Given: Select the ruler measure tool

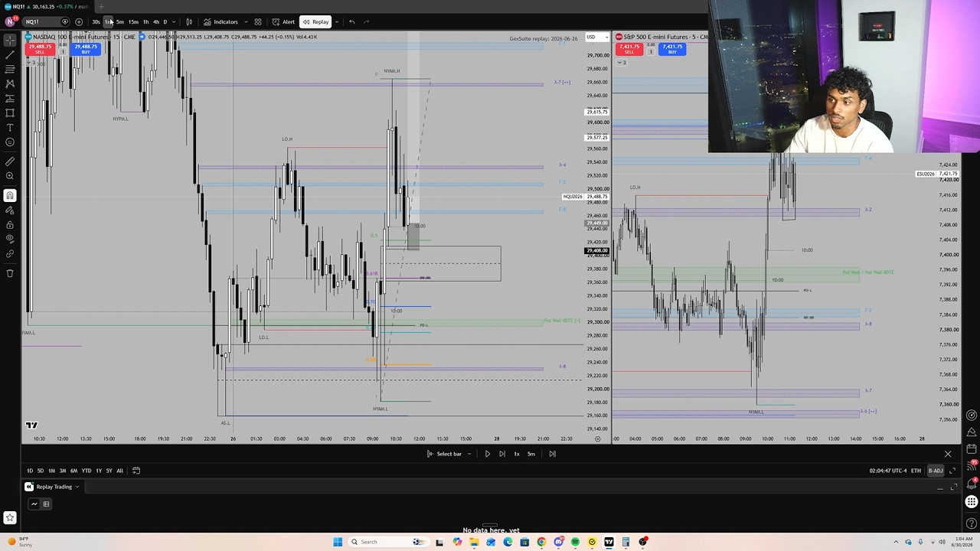Looking at the screenshot, I should tap(10, 161).
